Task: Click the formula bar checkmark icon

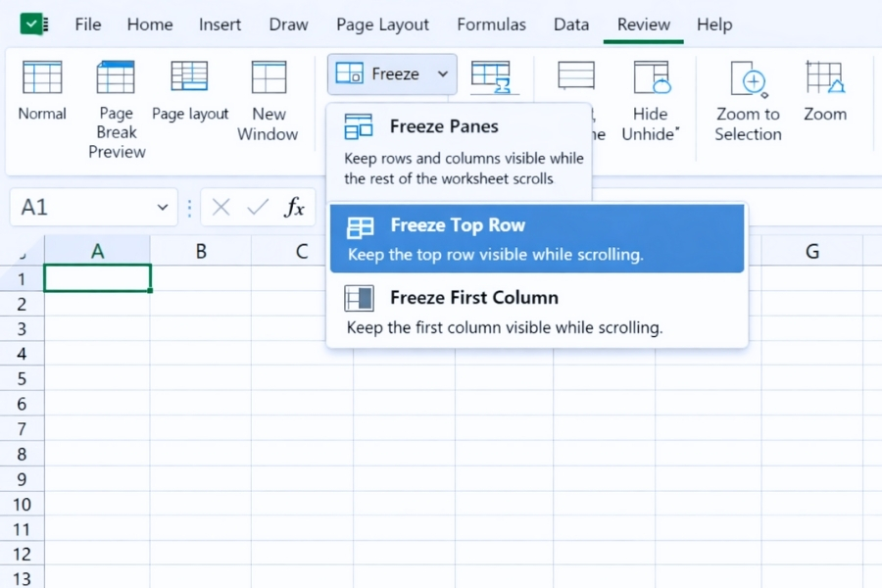Action: [x=256, y=207]
